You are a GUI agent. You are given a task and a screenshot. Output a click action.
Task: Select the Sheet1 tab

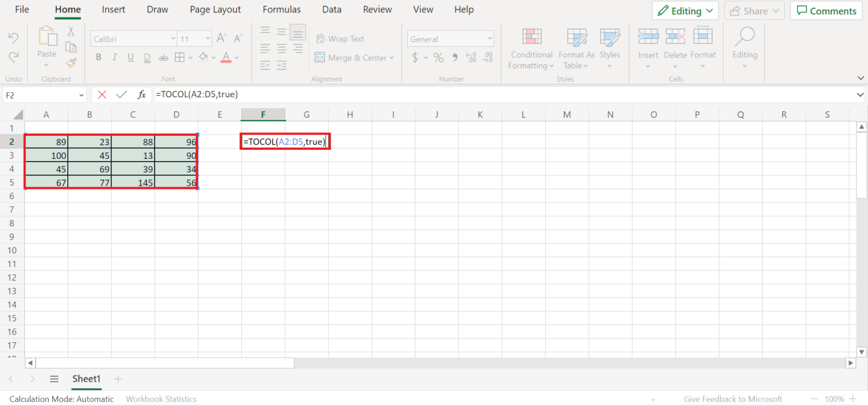86,379
